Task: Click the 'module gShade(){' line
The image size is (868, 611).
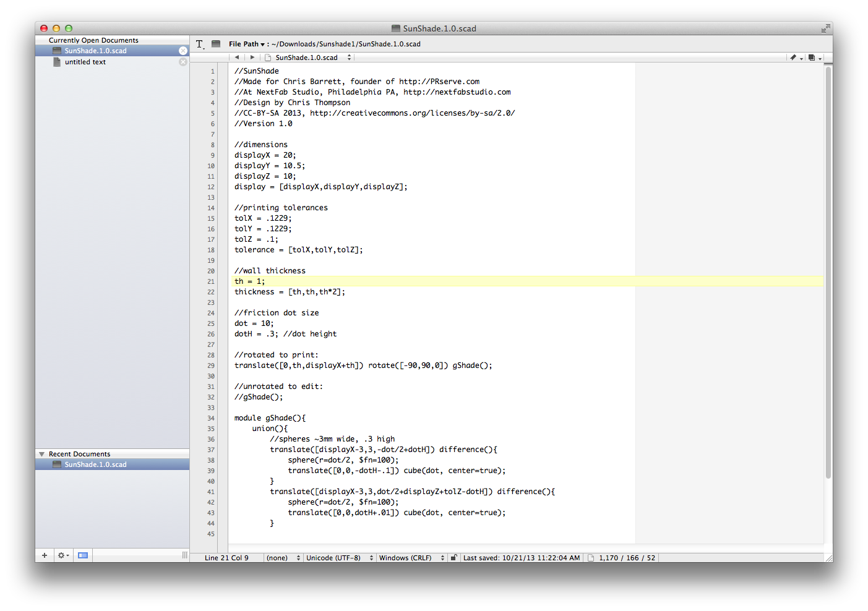Action: tap(270, 418)
